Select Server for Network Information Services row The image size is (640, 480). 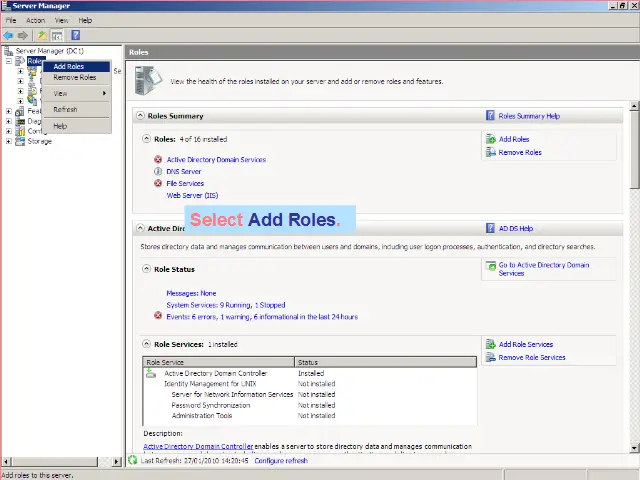click(310, 394)
